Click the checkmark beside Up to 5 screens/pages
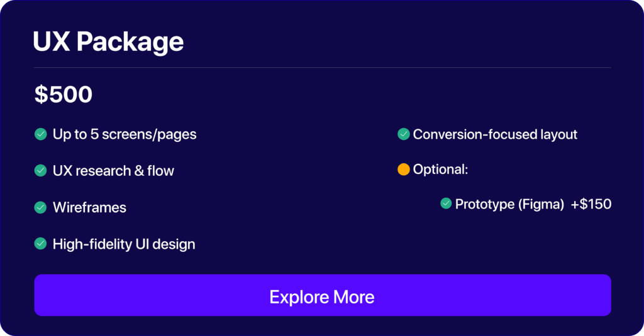This screenshot has width=644, height=336. (41, 134)
